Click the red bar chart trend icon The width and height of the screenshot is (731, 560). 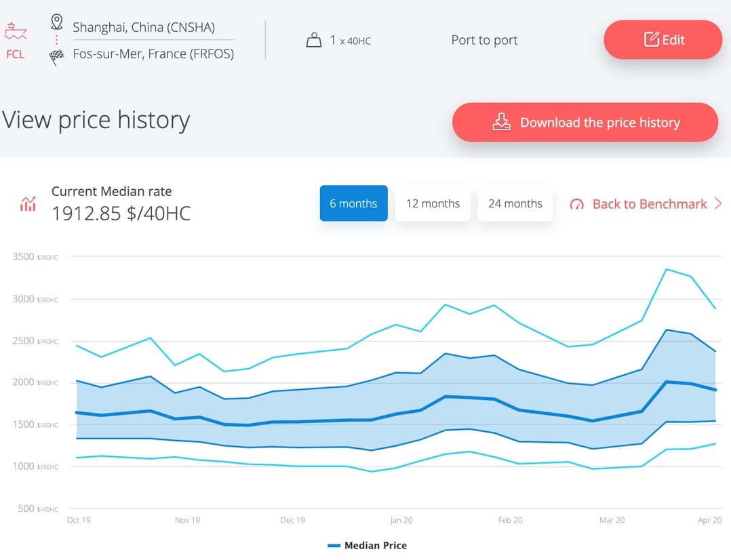(x=28, y=204)
